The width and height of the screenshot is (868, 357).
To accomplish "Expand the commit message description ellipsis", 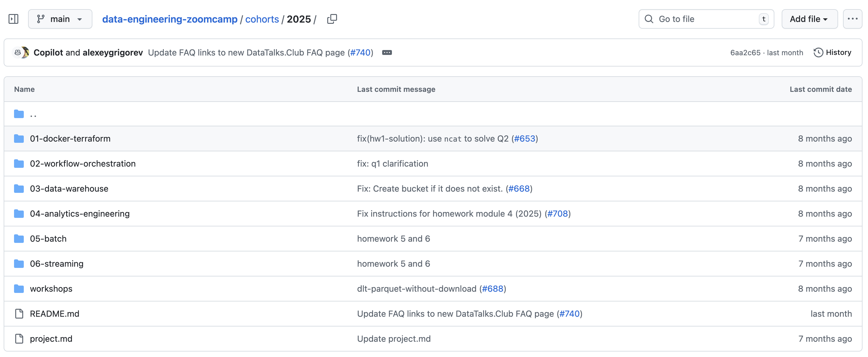I will 387,52.
